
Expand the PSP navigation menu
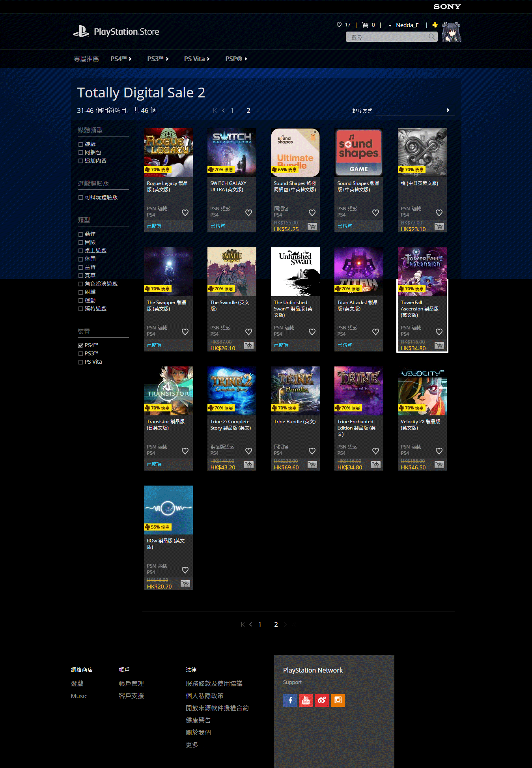pyautogui.click(x=236, y=59)
